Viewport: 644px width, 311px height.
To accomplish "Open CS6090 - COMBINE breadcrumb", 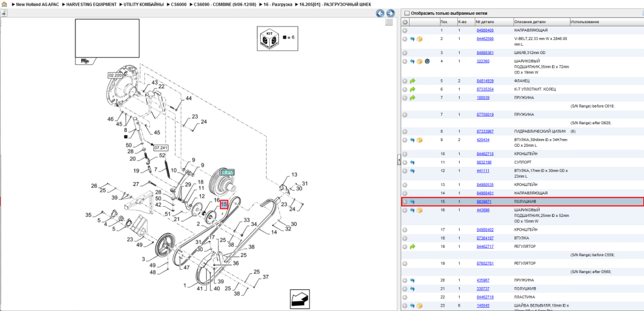I will click(x=225, y=5).
